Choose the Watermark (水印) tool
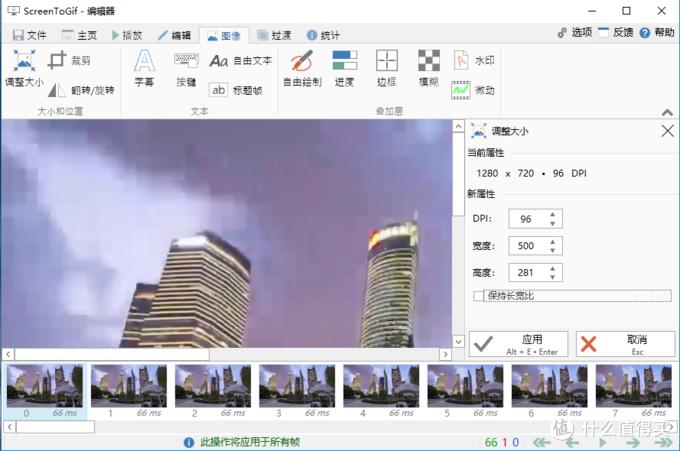Image resolution: width=680 pixels, height=451 pixels. click(x=473, y=60)
